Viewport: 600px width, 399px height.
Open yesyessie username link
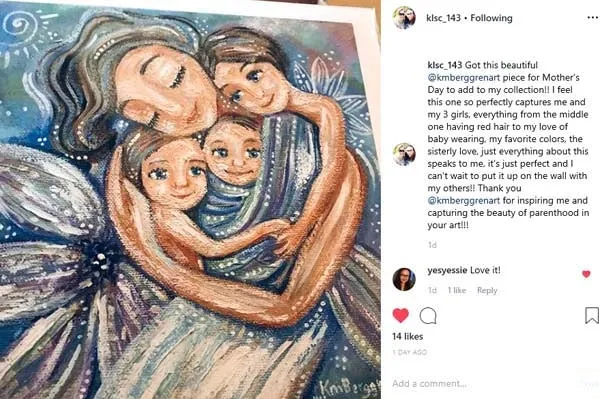[447, 270]
